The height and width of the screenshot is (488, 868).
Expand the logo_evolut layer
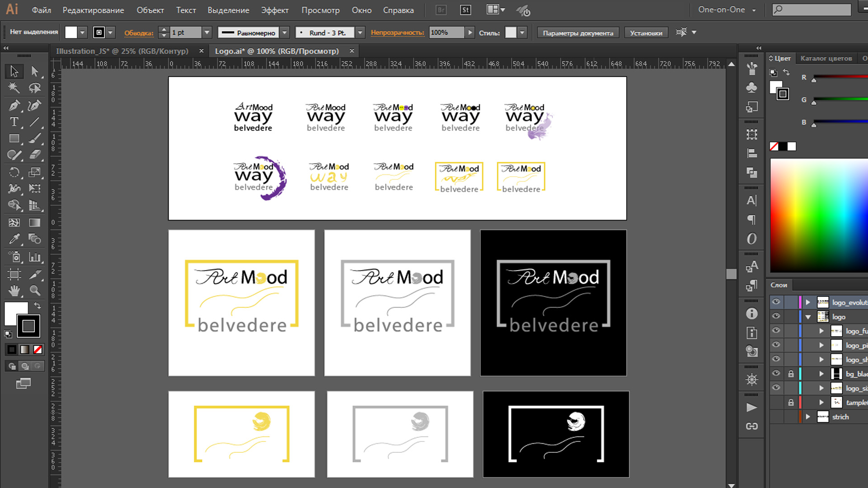(x=808, y=302)
